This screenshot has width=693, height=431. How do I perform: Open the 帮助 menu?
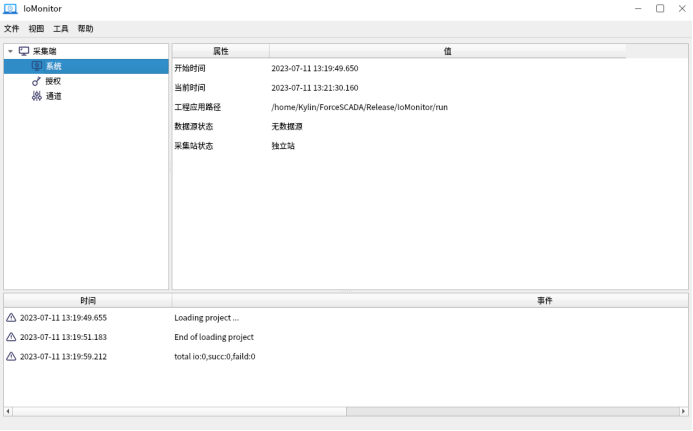85,29
